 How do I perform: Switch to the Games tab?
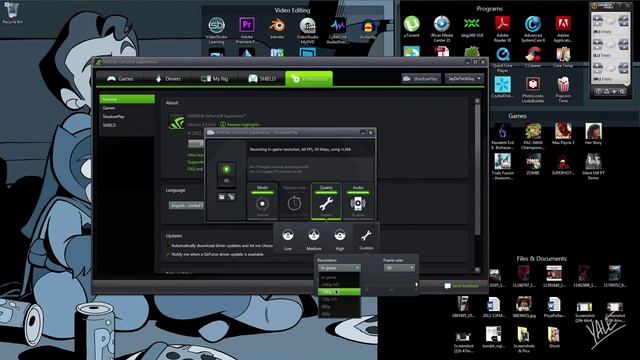[120, 78]
